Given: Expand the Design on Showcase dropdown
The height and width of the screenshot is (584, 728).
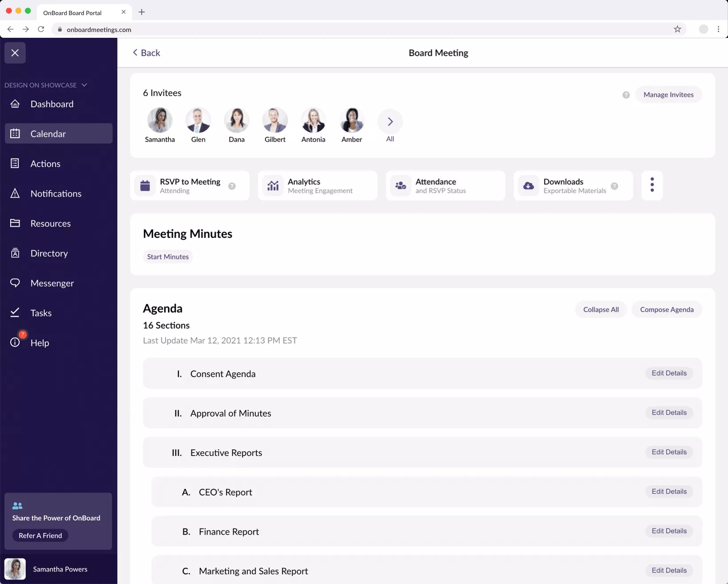Looking at the screenshot, I should point(46,85).
